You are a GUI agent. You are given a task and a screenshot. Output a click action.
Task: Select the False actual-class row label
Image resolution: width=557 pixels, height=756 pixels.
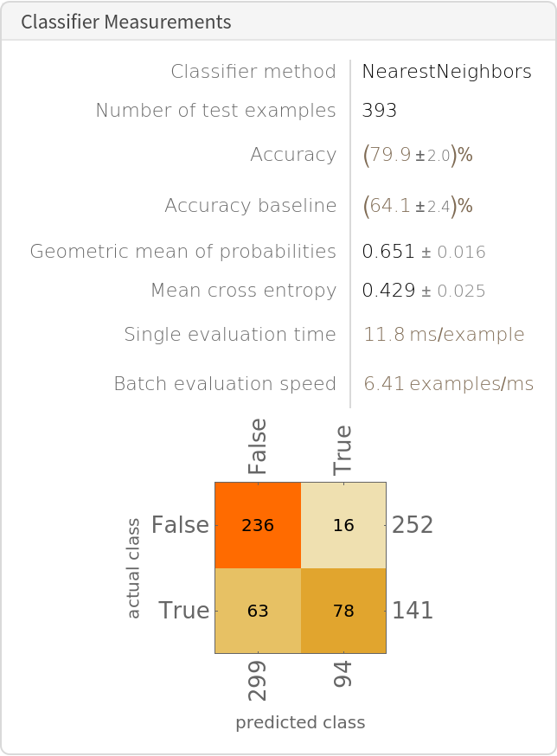coord(180,525)
